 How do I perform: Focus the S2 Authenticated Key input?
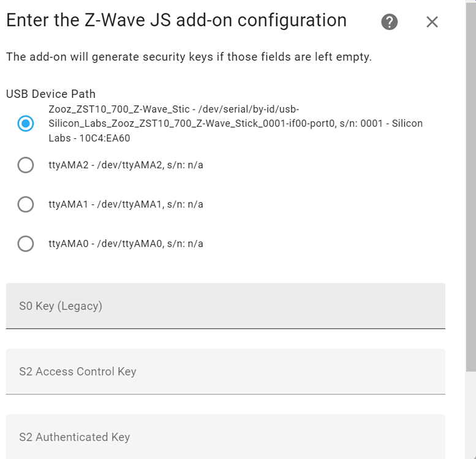pos(225,436)
